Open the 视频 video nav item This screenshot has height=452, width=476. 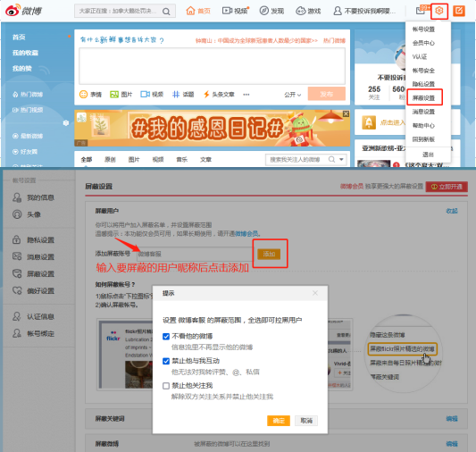click(235, 11)
